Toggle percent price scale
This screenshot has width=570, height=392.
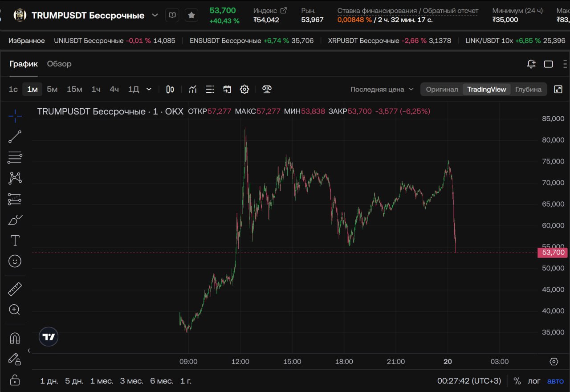[x=517, y=381]
